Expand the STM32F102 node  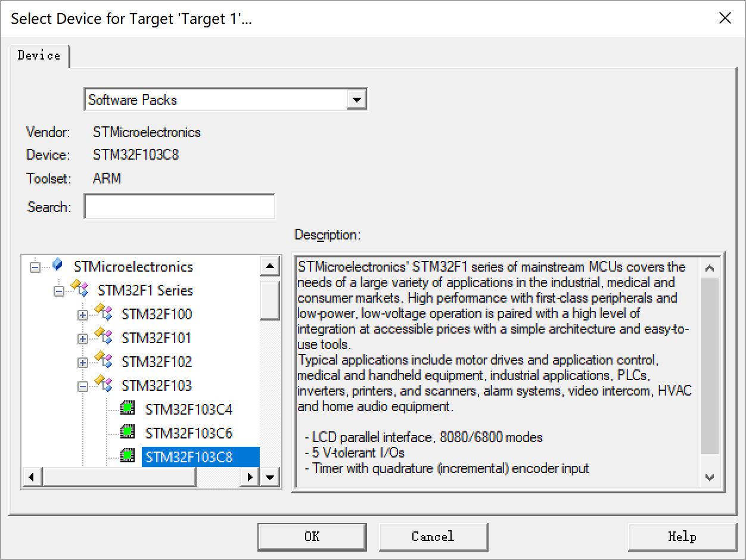click(83, 363)
